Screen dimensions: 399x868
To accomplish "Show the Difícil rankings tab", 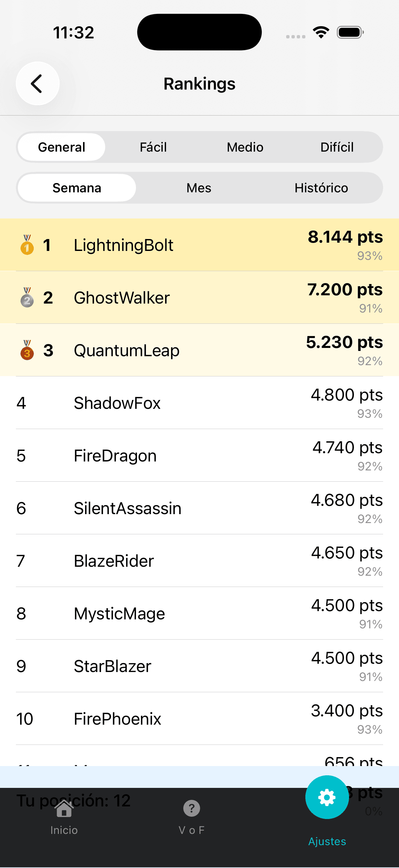I will point(337,147).
